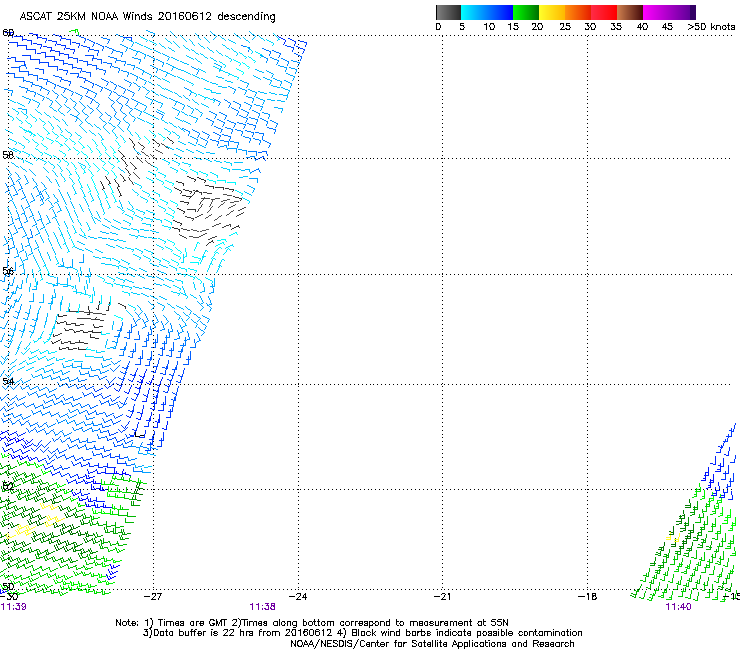Click the latitude label 54
740x650 pixels.
point(8,381)
